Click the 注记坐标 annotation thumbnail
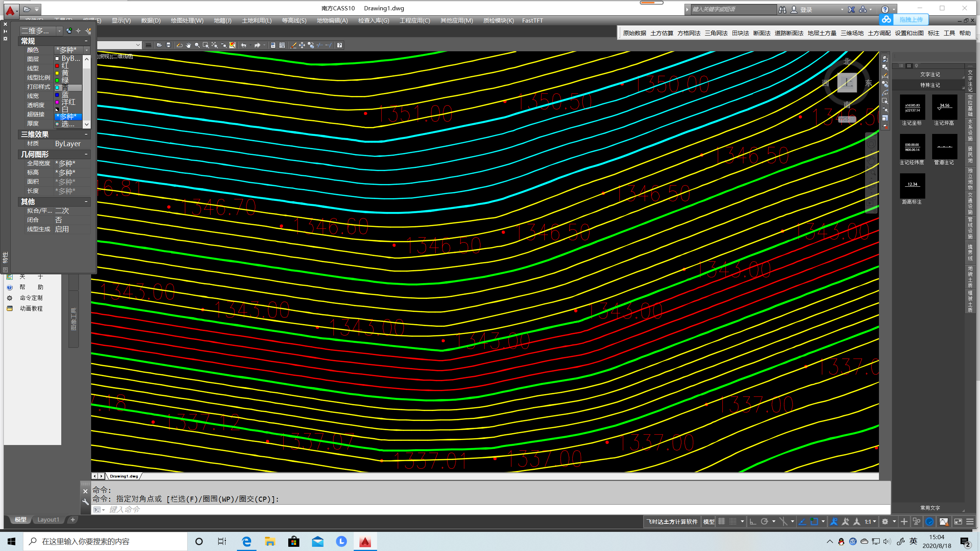Image resolution: width=980 pixels, height=551 pixels. [x=912, y=108]
